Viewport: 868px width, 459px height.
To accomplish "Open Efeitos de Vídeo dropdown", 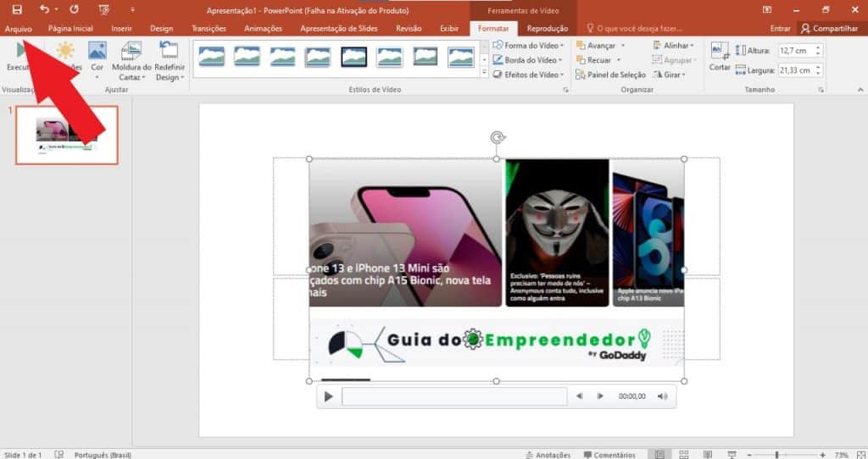I will tap(528, 75).
